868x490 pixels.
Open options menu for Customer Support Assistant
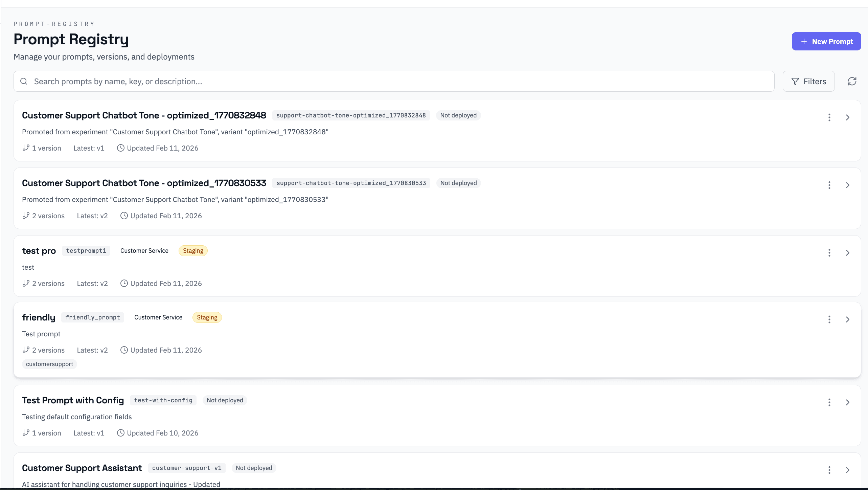[x=829, y=470]
